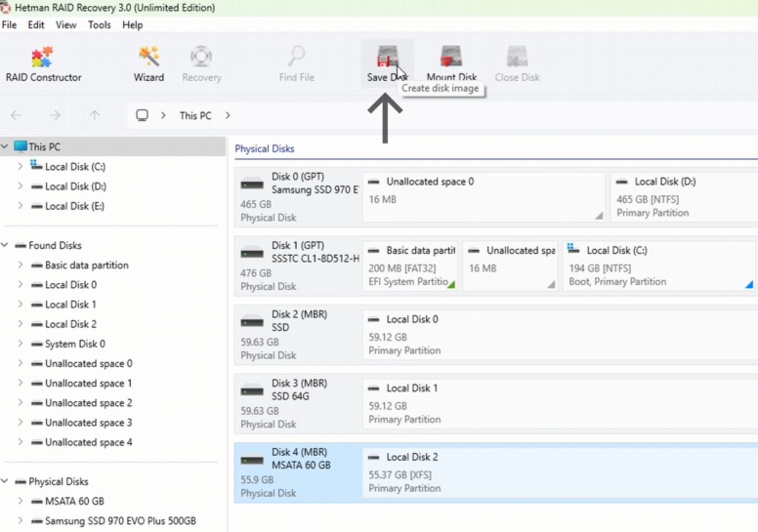The width and height of the screenshot is (758, 532).
Task: Select Local Disk (D:) 465 GB NTFS partition
Action: (x=684, y=197)
